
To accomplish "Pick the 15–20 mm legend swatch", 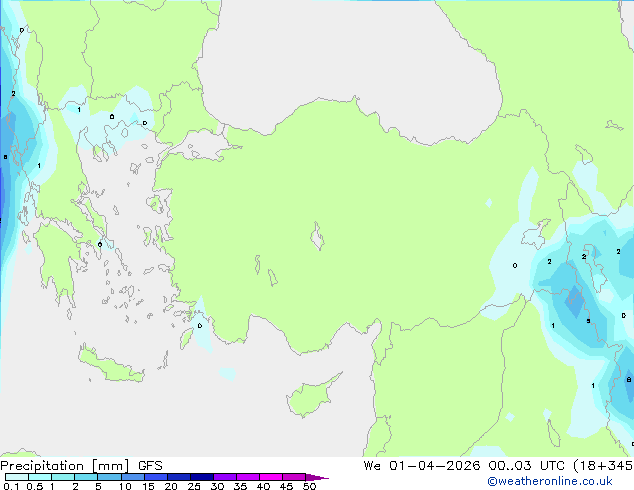I will click(x=155, y=477).
